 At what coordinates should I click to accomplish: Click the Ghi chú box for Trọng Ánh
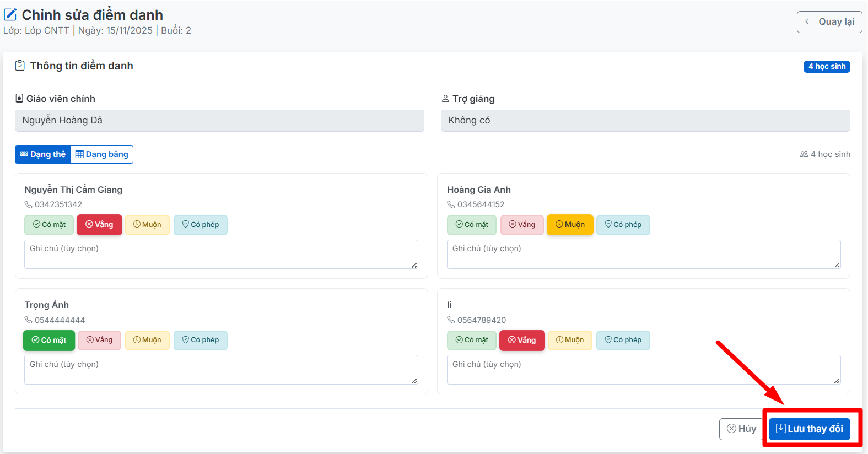point(220,370)
